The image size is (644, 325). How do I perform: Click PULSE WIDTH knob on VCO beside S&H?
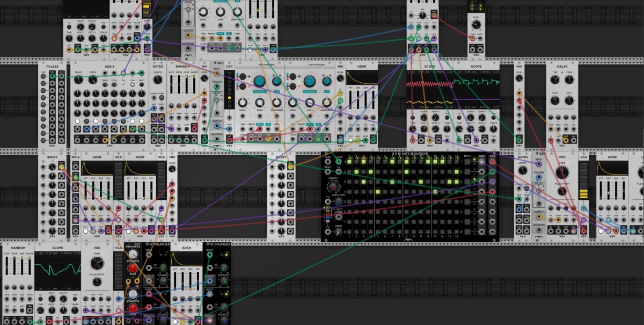pyautogui.click(x=562, y=191)
